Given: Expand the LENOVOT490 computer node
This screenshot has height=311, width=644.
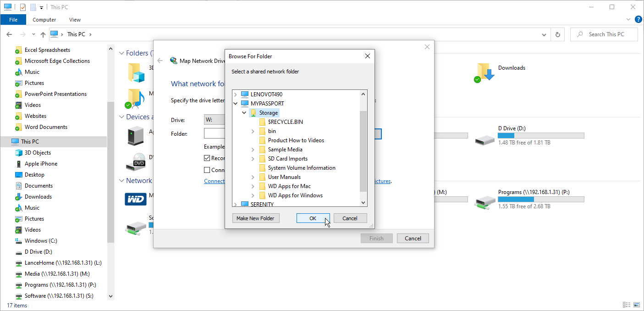Looking at the screenshot, I should pos(236,94).
